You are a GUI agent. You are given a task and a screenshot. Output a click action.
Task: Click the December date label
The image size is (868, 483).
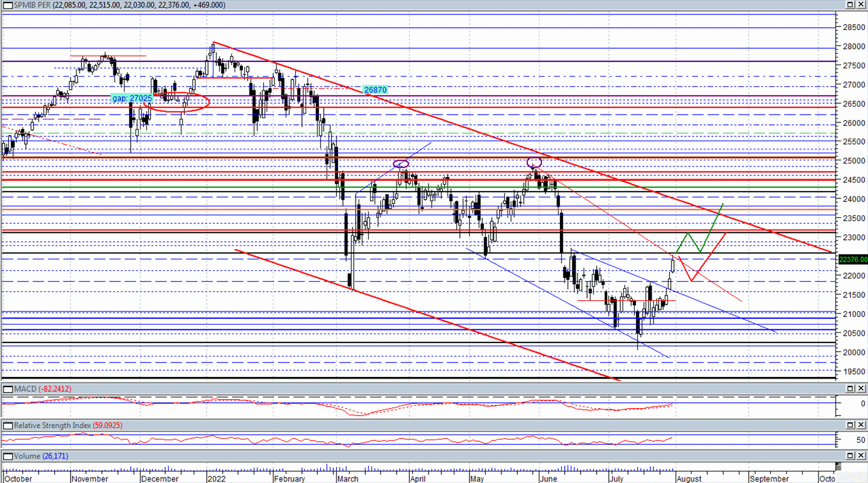pyautogui.click(x=160, y=479)
